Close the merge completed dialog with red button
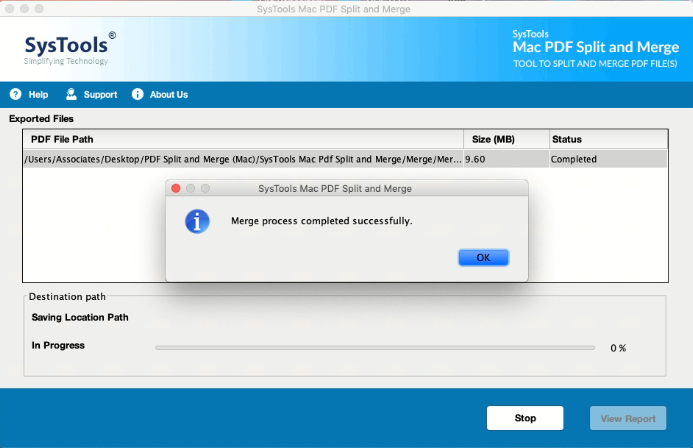Screen dimensions: 693x448 (x=176, y=189)
